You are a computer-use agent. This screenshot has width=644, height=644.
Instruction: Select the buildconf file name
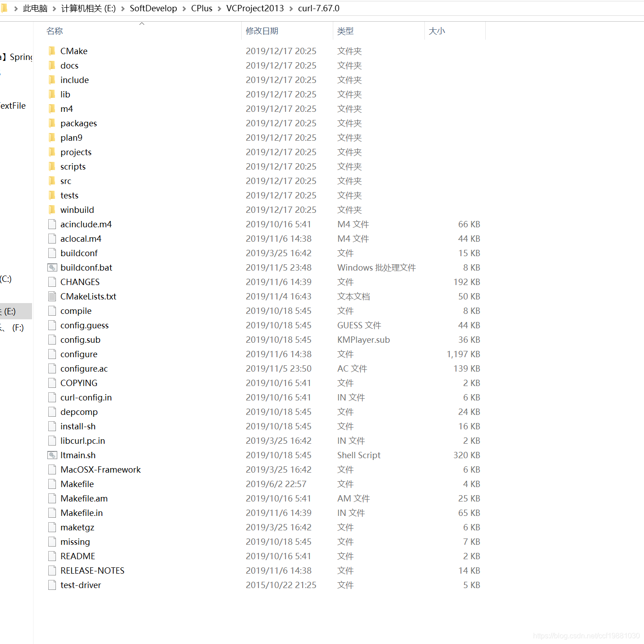[x=79, y=253]
